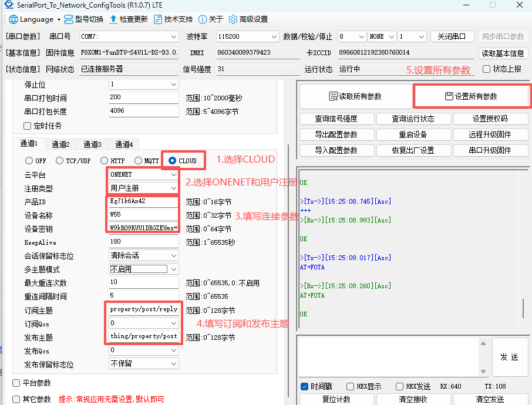
Task: Toggle the 其它参数 checkbox
Action: [16, 399]
